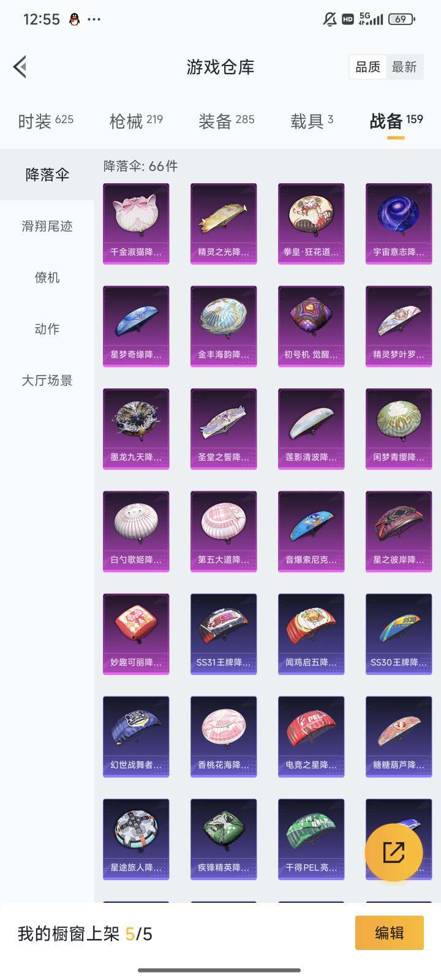441x980 pixels.
Task: Switch to the 时装 tab
Action: coord(45,121)
